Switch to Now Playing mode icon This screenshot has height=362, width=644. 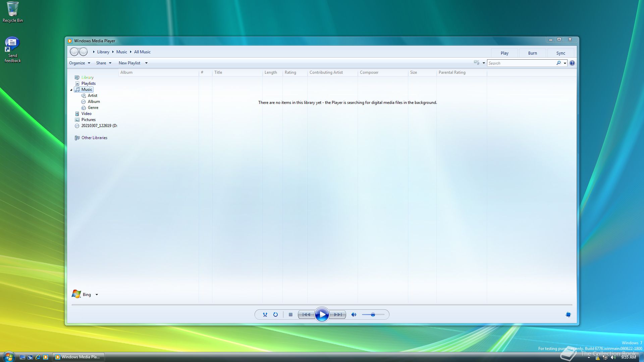coord(568,315)
